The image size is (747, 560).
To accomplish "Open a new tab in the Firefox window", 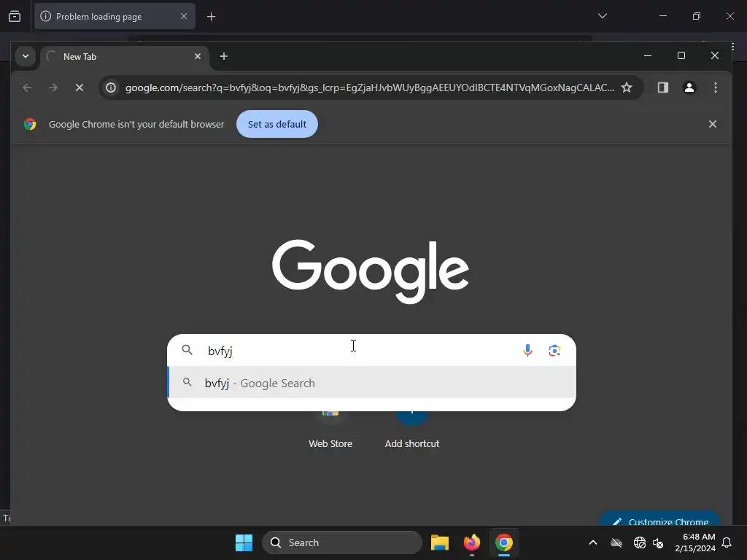I will 211,17.
